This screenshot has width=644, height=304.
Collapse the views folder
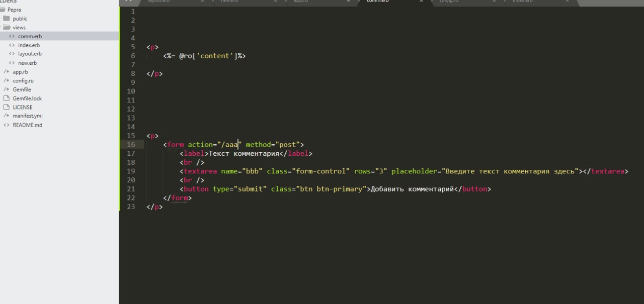[x=19, y=28]
